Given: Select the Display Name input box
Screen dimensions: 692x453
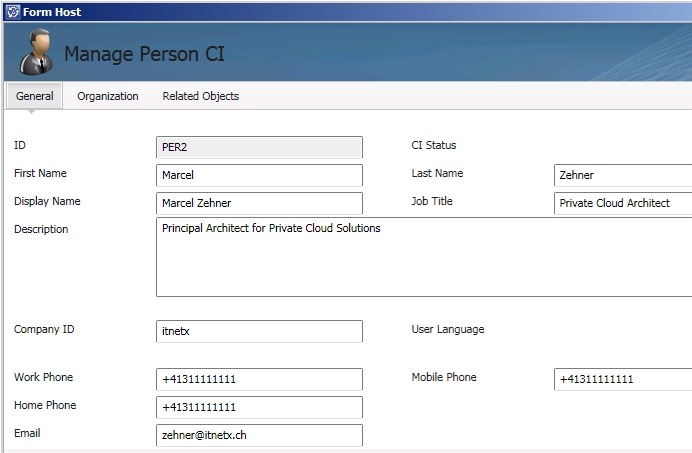Looking at the screenshot, I should pos(259,203).
